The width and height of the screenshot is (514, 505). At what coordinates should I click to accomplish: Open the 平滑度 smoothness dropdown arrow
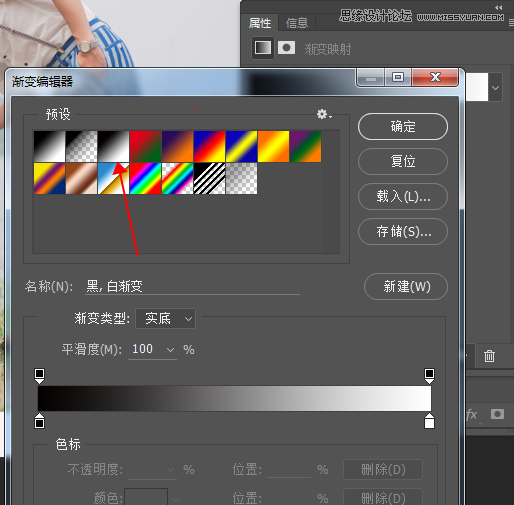point(170,350)
